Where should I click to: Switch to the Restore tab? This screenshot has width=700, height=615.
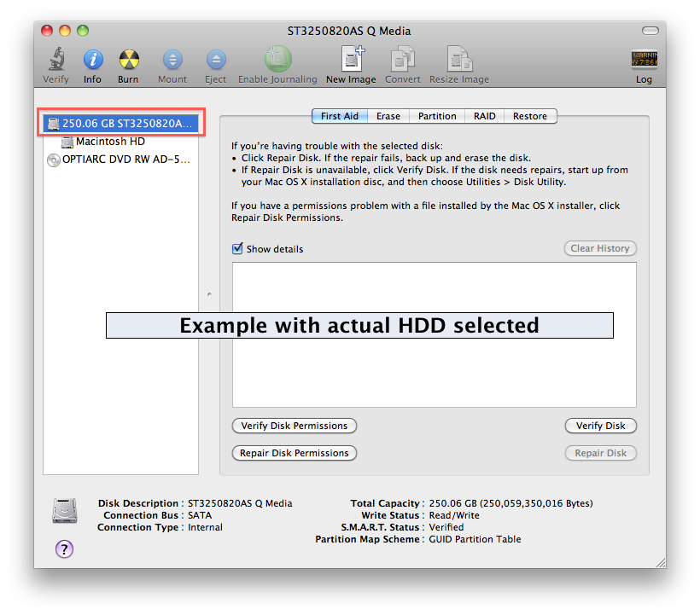[x=530, y=116]
